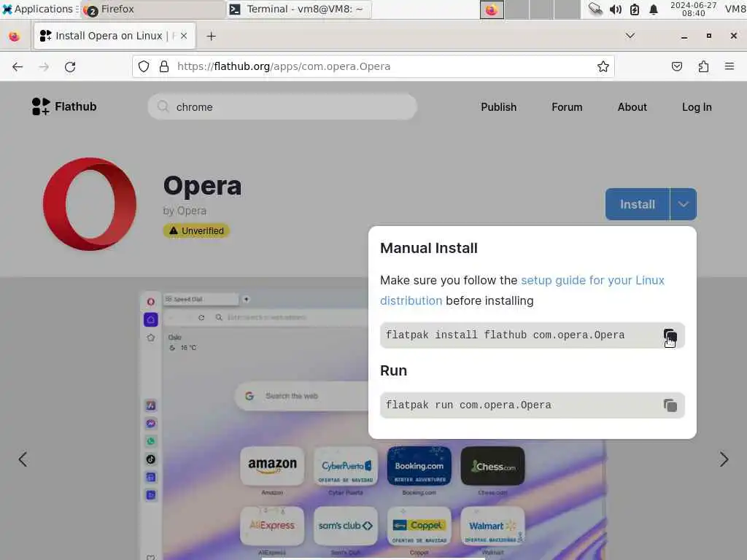The height and width of the screenshot is (560, 747).
Task: Close the Install Opera on Linux tab
Action: point(184,36)
